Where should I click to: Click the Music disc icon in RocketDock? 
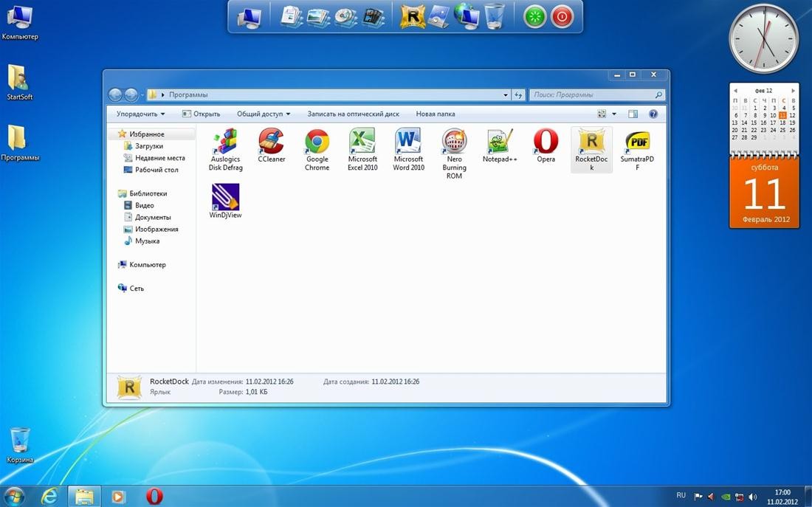(x=345, y=17)
